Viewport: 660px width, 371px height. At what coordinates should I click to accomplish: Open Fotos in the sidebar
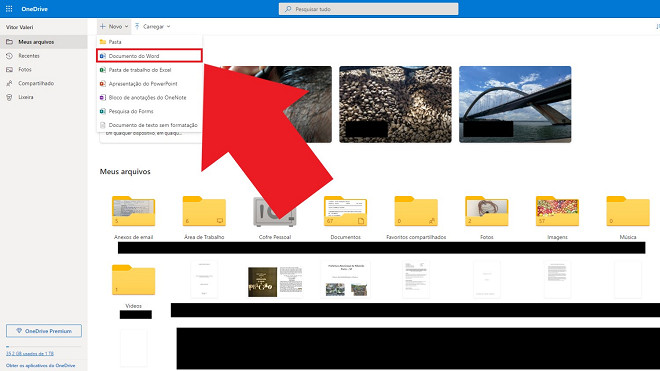point(44,69)
